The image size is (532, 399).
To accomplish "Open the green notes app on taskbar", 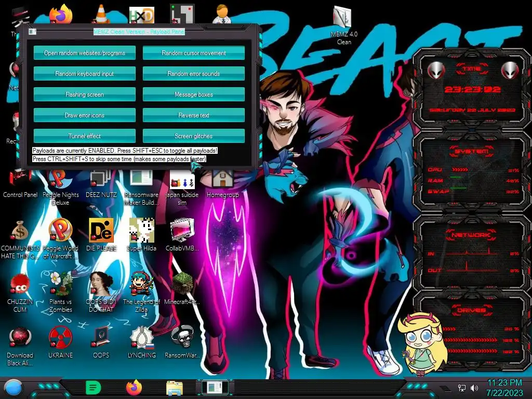I will pyautogui.click(x=94, y=388).
